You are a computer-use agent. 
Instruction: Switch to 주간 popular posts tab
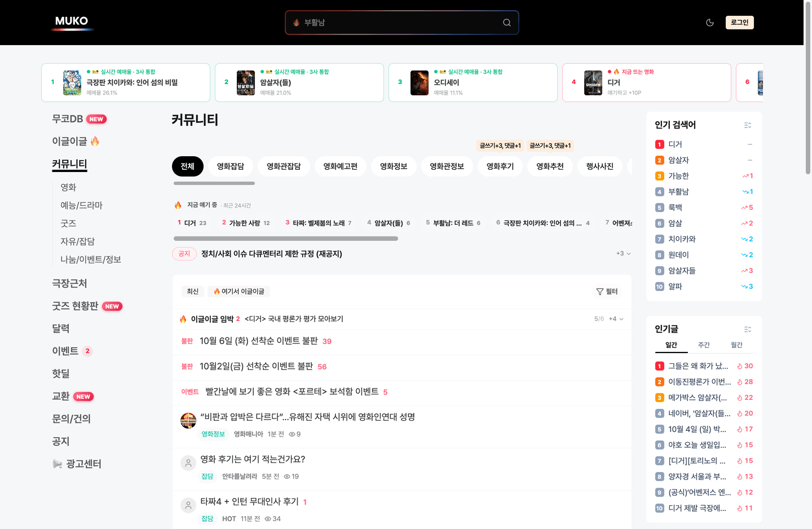pos(704,345)
